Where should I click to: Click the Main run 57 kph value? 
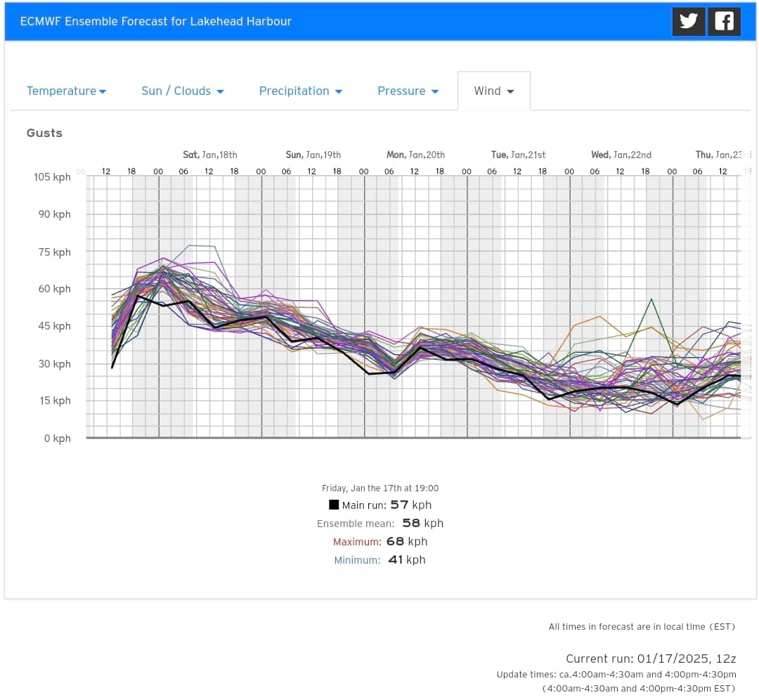tap(411, 505)
